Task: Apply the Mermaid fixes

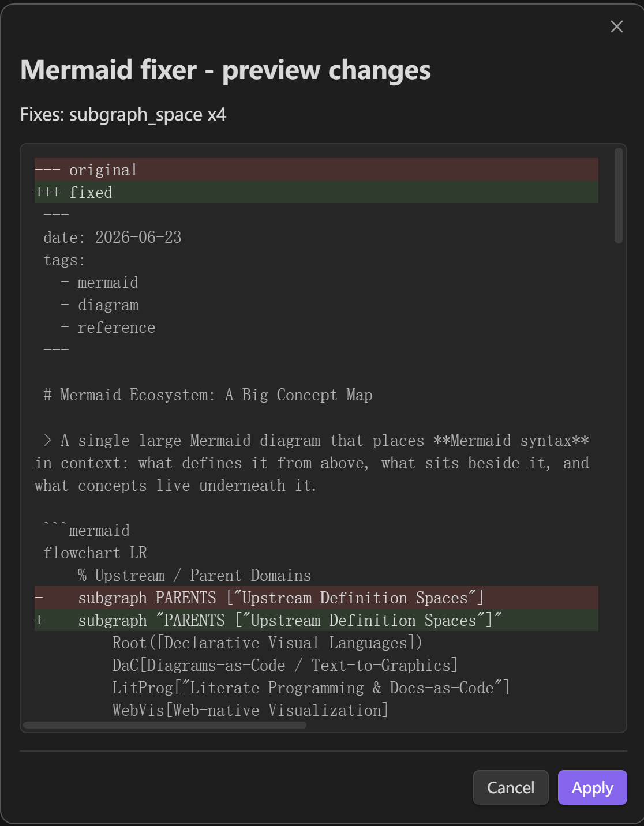Action: click(x=592, y=787)
